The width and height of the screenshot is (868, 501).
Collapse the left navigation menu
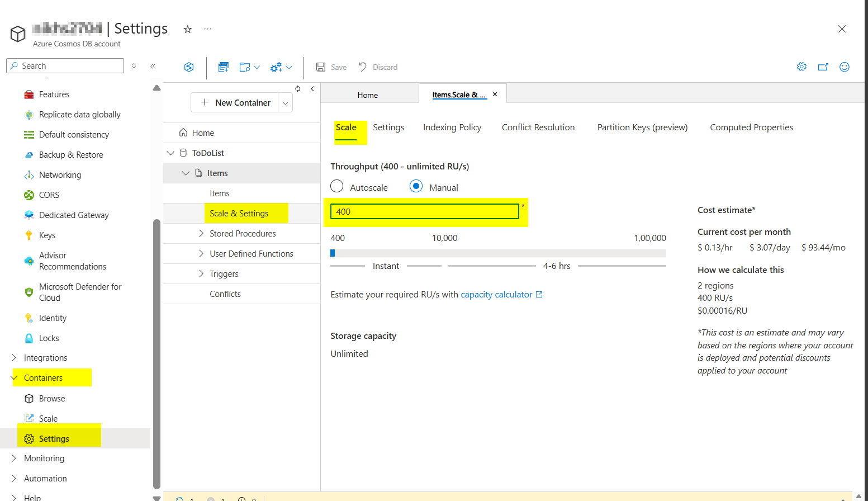point(153,66)
